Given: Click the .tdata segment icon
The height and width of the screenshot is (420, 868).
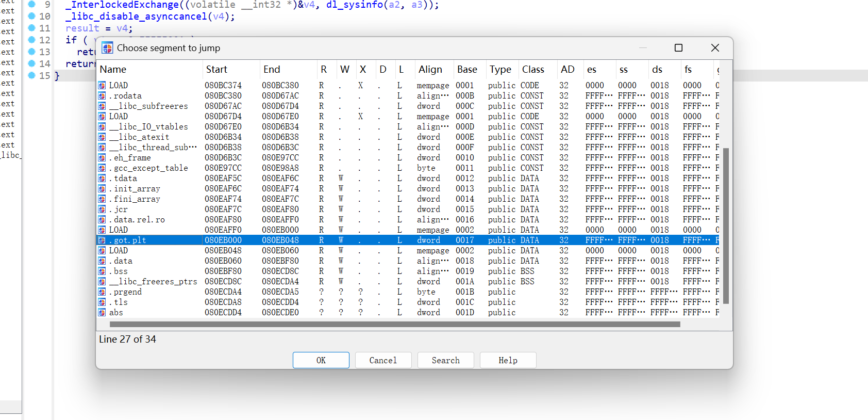Looking at the screenshot, I should (x=102, y=178).
